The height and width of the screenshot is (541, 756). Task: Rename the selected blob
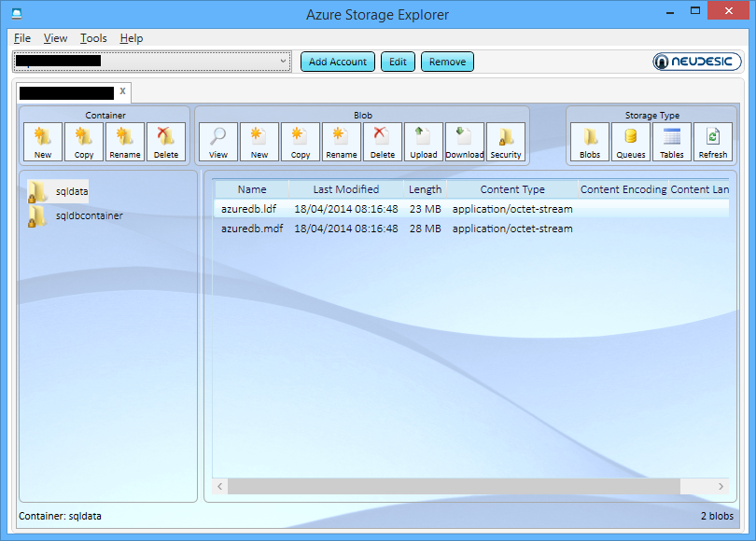(342, 142)
